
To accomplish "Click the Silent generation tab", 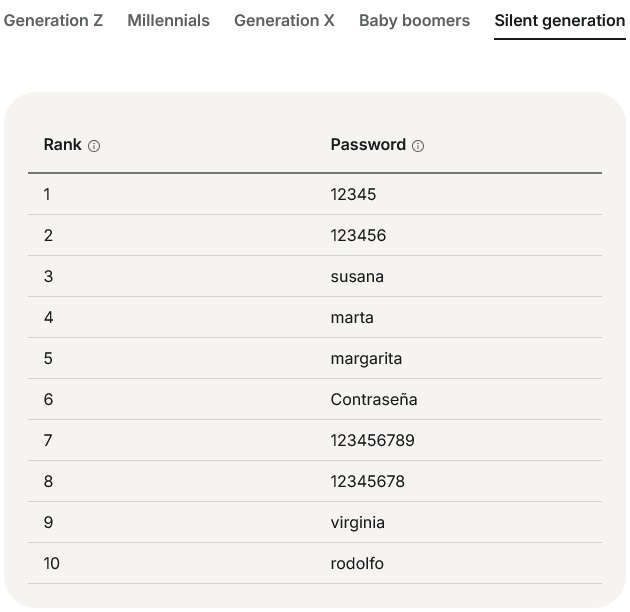I will coord(559,20).
